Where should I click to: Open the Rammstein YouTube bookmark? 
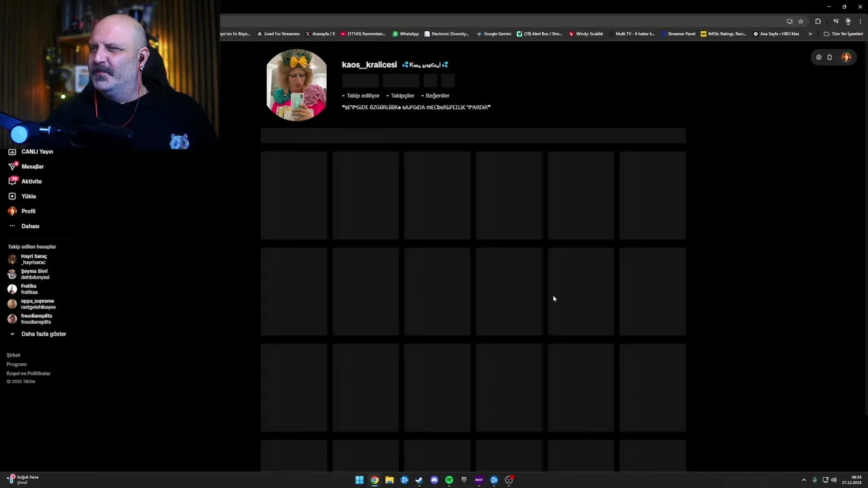tap(363, 34)
